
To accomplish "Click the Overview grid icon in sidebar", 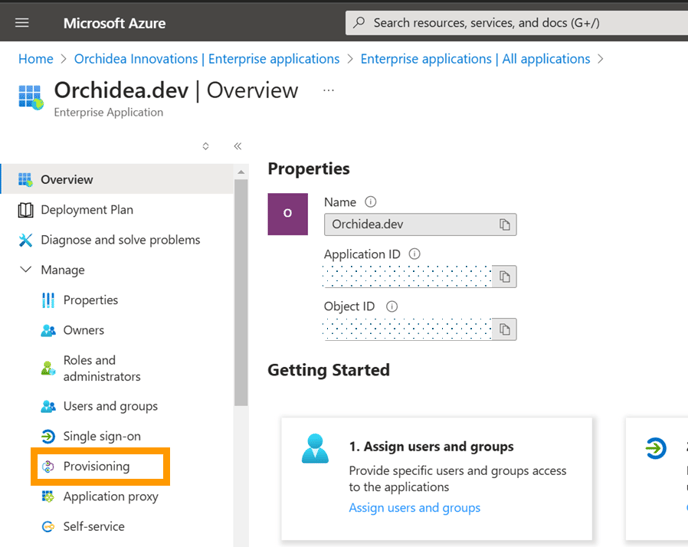I will pyautogui.click(x=25, y=179).
